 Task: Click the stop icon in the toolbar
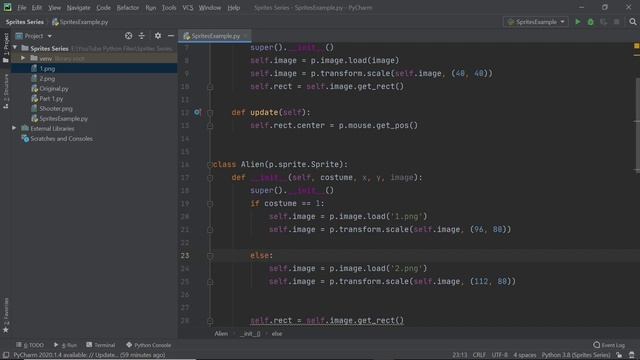point(616,22)
